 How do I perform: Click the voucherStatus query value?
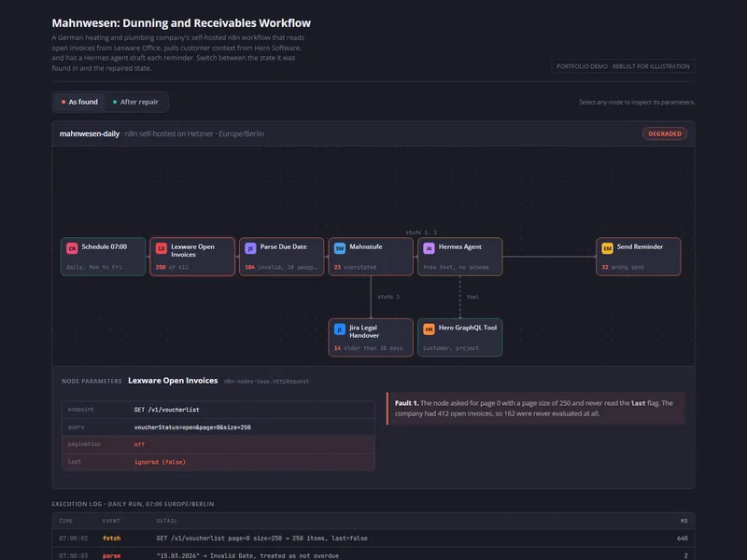click(x=192, y=427)
